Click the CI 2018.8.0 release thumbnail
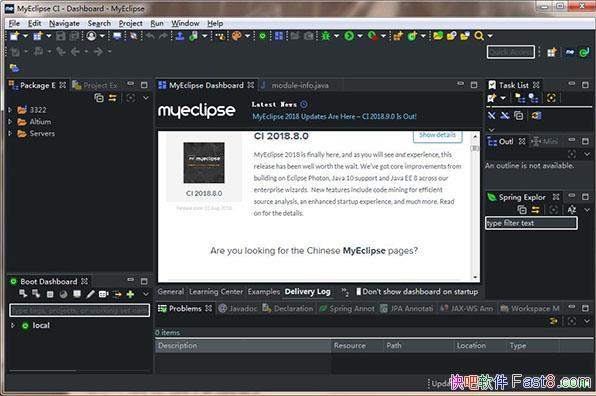596x396 pixels. point(204,163)
